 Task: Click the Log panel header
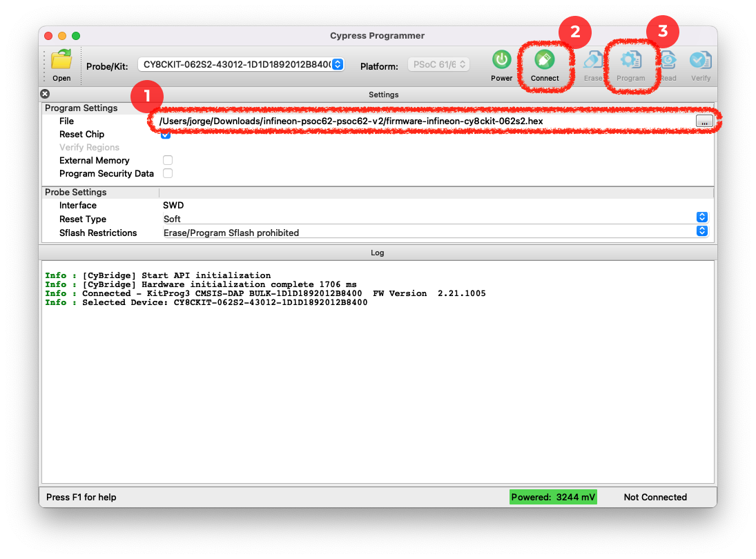(x=378, y=253)
